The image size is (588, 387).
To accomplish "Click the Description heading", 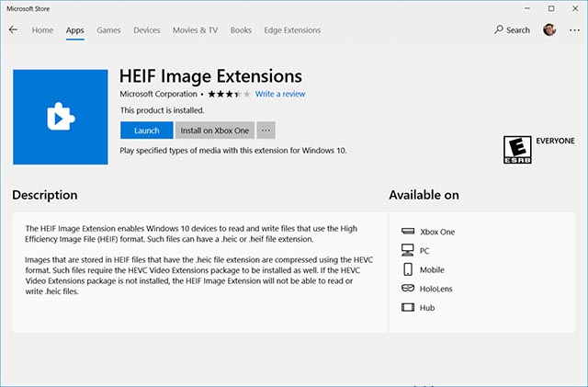I will (x=45, y=195).
